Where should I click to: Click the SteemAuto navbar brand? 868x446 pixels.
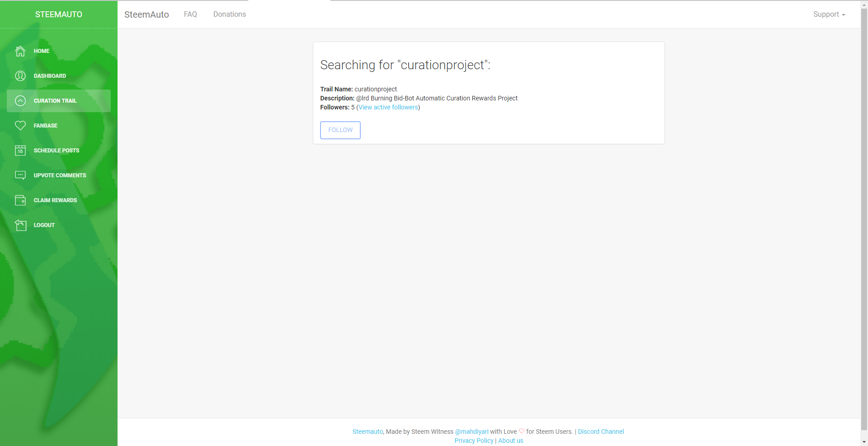pyautogui.click(x=146, y=14)
